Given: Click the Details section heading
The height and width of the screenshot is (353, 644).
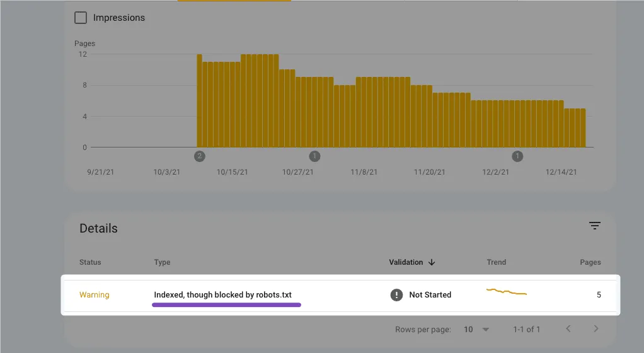Looking at the screenshot, I should tap(98, 228).
